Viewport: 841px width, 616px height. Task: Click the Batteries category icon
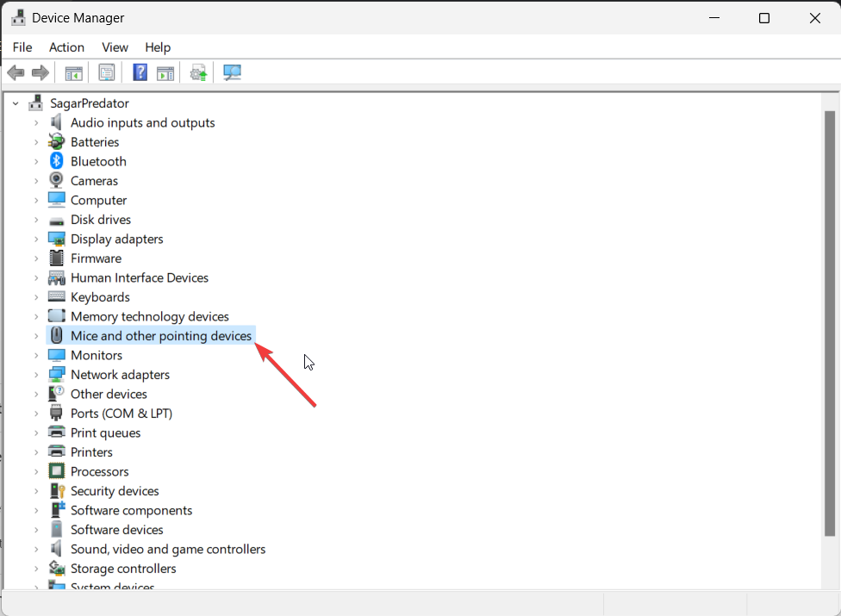[56, 141]
